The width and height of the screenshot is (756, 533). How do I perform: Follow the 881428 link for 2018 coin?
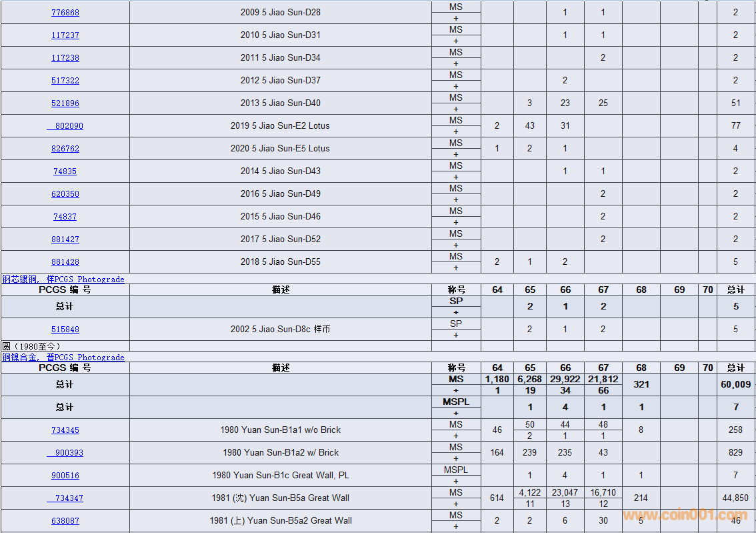click(65, 262)
